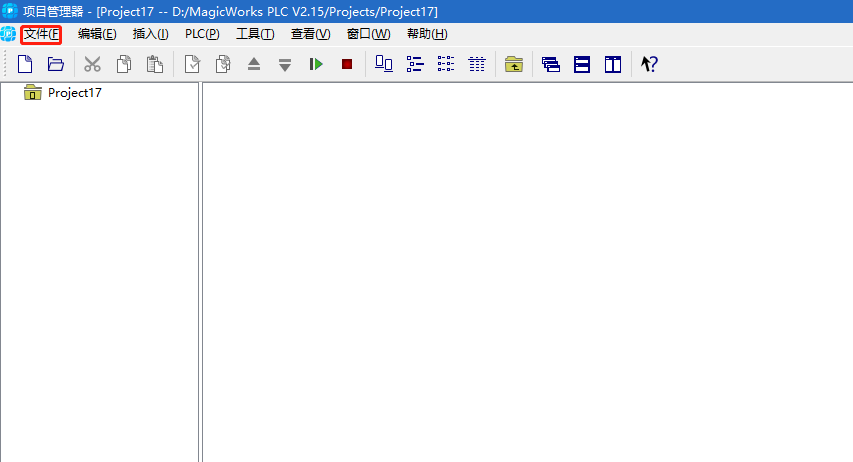The width and height of the screenshot is (853, 462).
Task: Click the title bar application icon
Action: [x=9, y=10]
